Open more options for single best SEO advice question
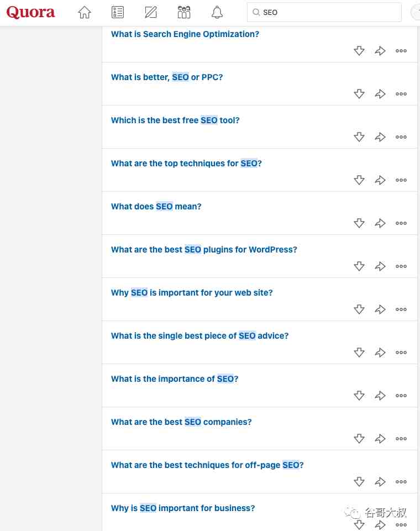420x531 pixels. pos(401,353)
